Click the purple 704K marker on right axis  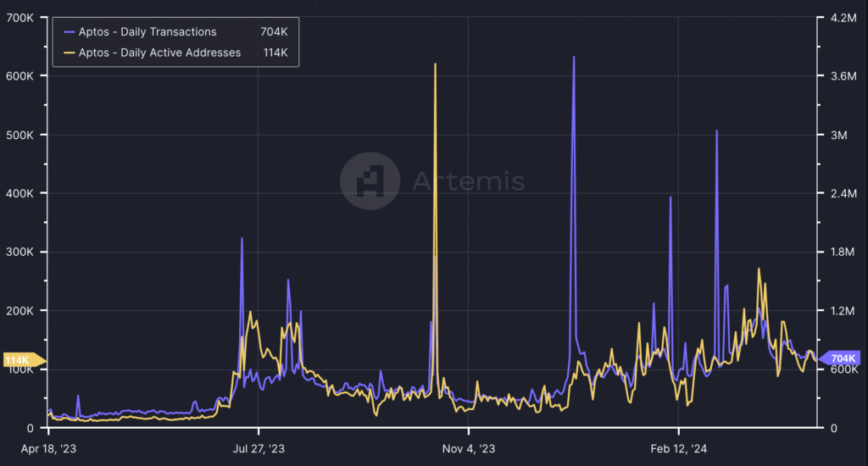[840, 358]
